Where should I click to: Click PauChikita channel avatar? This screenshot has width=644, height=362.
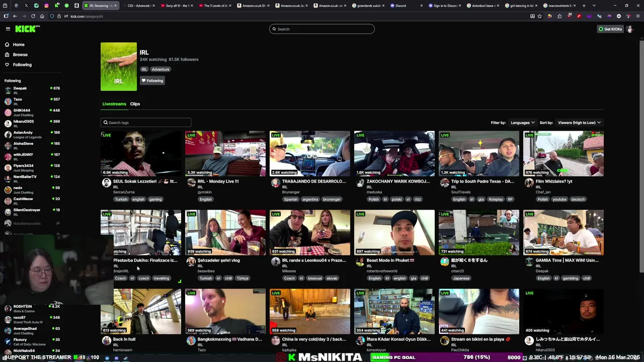coord(444,341)
